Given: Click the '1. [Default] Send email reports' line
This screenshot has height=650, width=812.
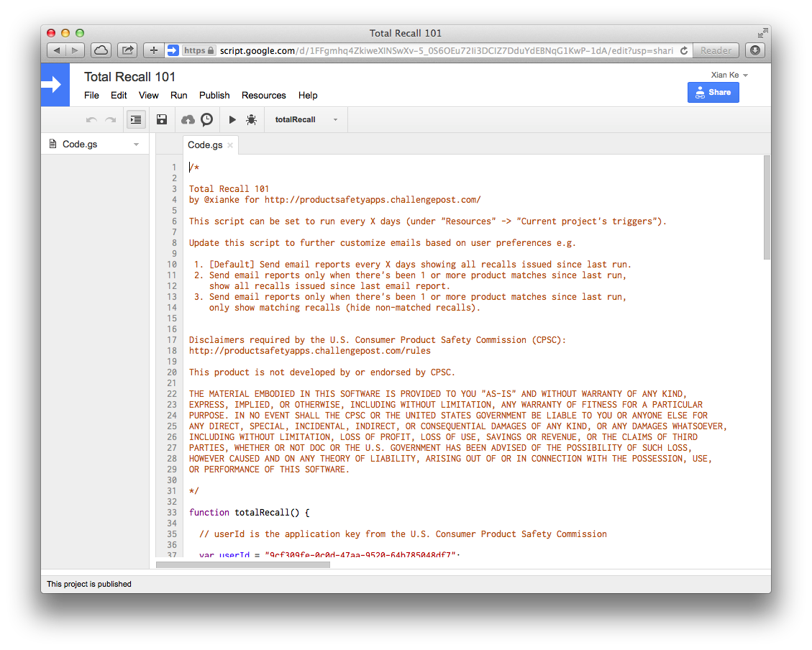Looking at the screenshot, I should pos(412,265).
